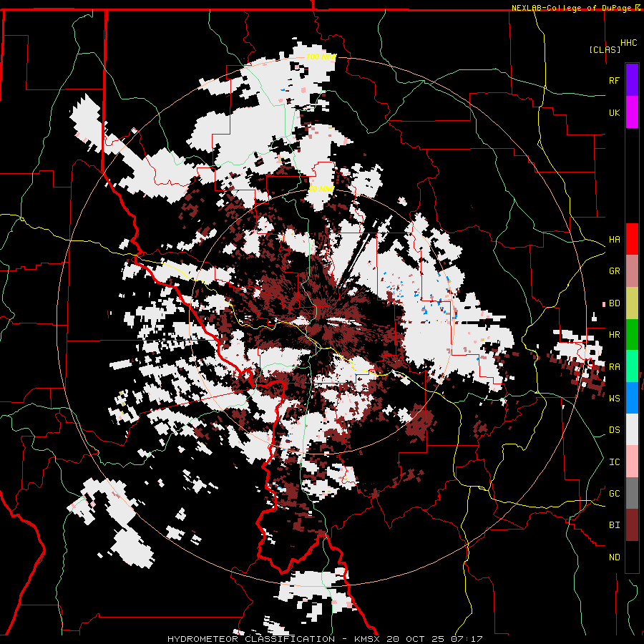The width and height of the screenshot is (644, 644).
Task: Click the "HA" legend label
Action: (614, 240)
